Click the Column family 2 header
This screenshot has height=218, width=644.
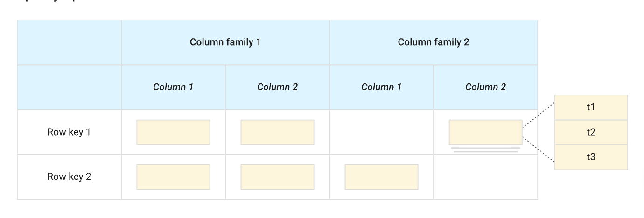pos(433,42)
